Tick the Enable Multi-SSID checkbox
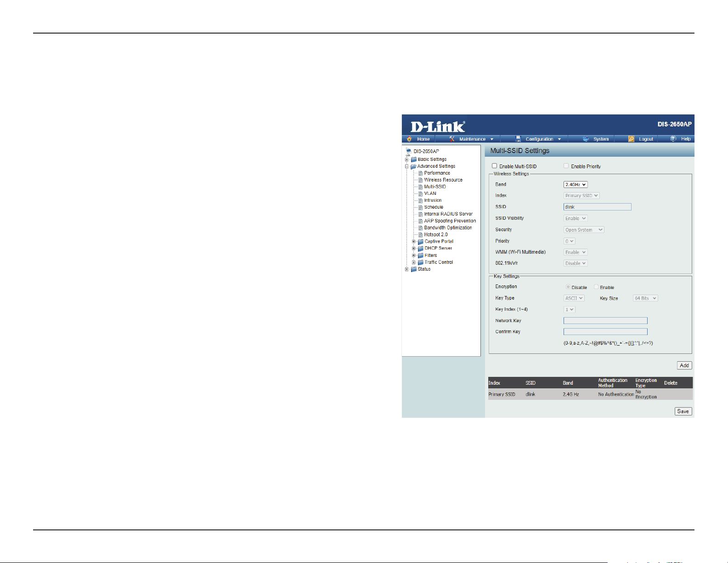 pyautogui.click(x=495, y=166)
